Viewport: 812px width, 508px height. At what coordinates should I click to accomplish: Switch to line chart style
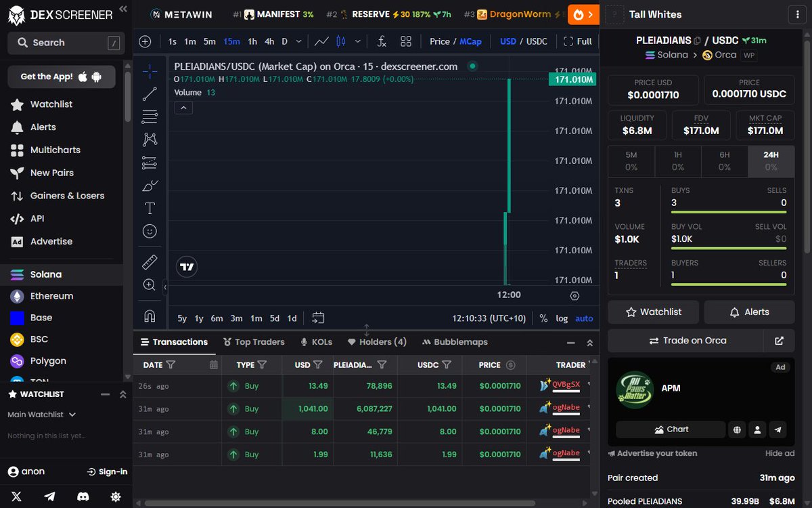tap(321, 41)
